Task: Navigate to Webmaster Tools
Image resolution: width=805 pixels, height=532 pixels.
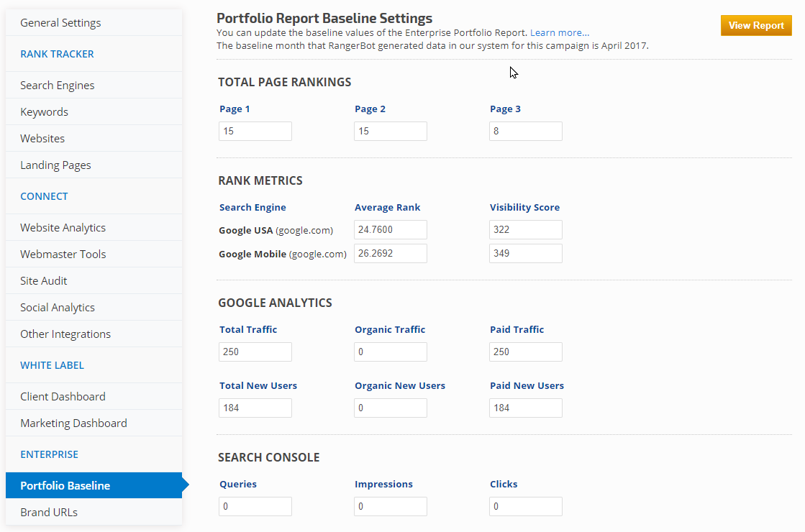Action: tap(63, 254)
